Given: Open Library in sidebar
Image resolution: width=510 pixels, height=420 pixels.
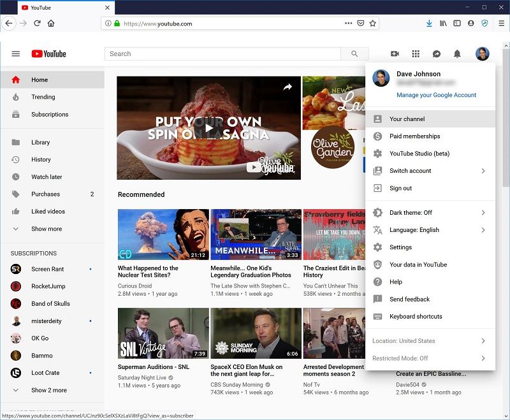Looking at the screenshot, I should [52, 142].
